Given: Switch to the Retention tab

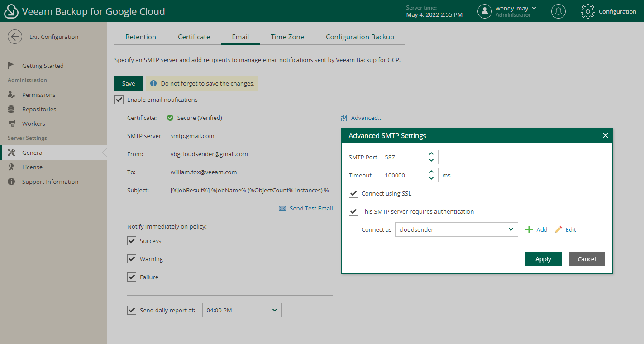Looking at the screenshot, I should 141,37.
